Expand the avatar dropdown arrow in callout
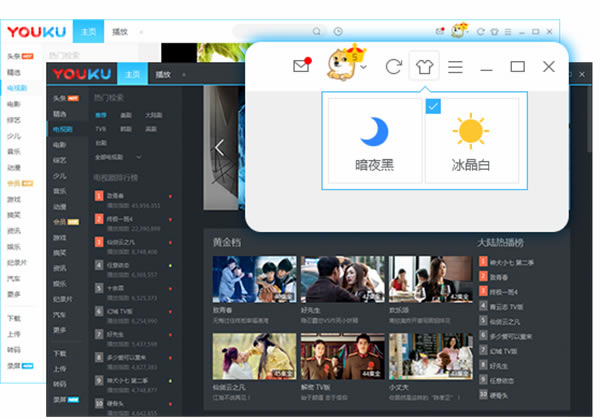 (x=365, y=68)
